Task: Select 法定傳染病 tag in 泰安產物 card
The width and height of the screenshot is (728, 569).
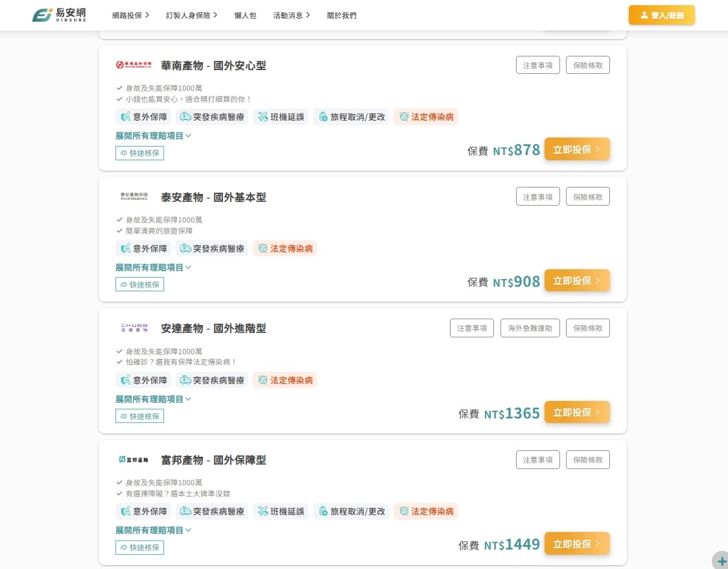Action: click(x=285, y=248)
